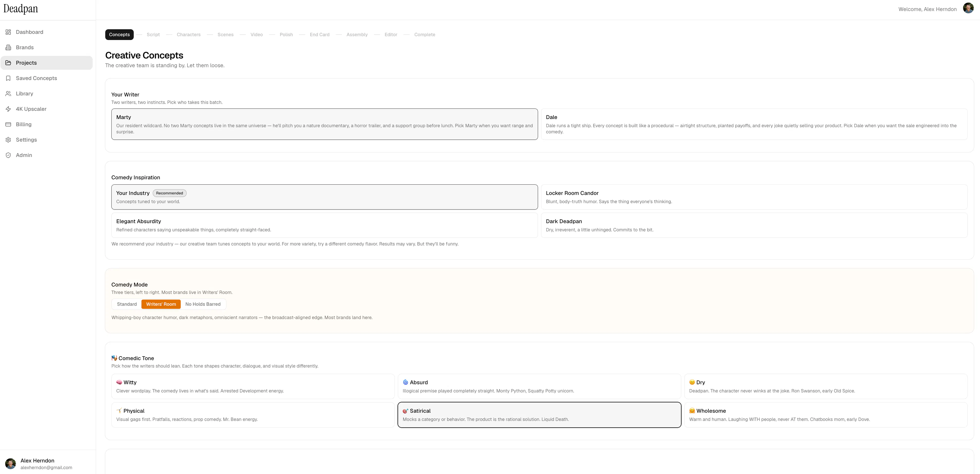Screen dimensions: 980x474
Task: Open the Dashboard page
Action: pyautogui.click(x=46, y=32)
